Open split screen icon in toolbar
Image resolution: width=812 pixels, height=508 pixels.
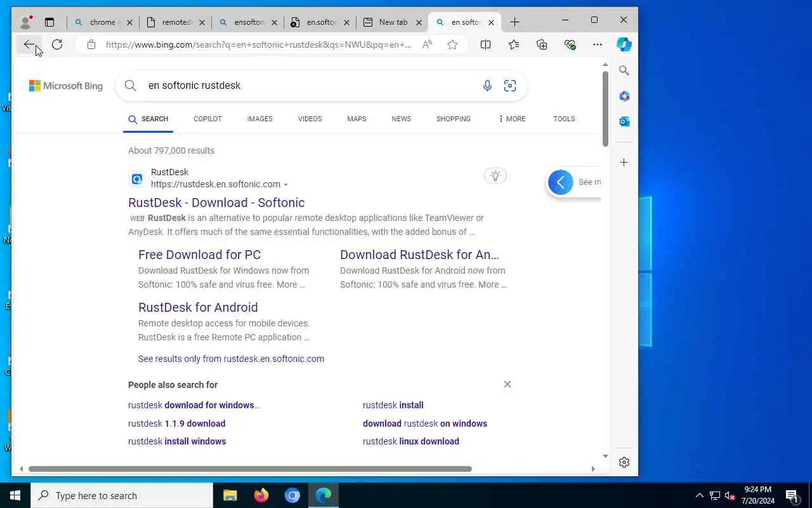pos(485,44)
